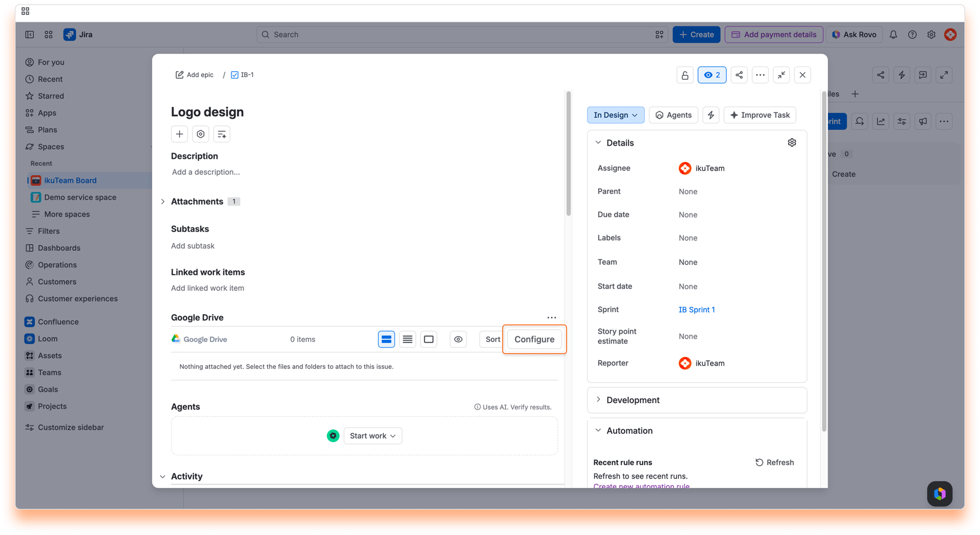Click the lightning automation icon beside Agents
The height and width of the screenshot is (535, 980).
[x=711, y=115]
